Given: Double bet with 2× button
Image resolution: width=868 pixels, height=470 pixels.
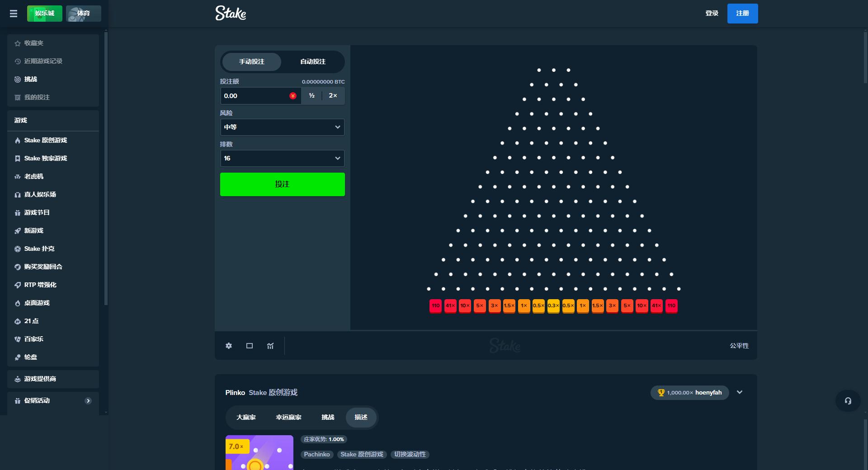Looking at the screenshot, I should [333, 96].
